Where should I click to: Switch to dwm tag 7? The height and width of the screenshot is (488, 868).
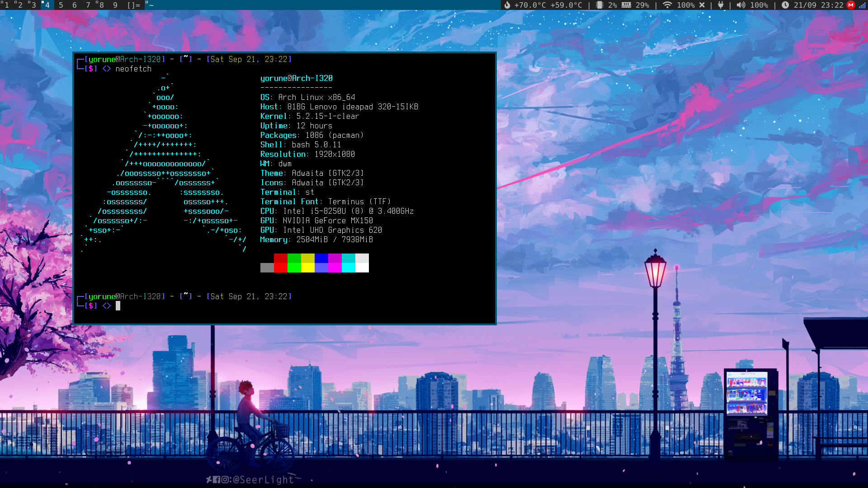[x=88, y=5]
